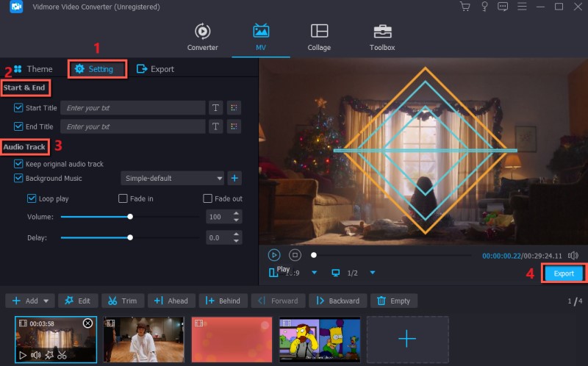
Task: Expand the Add clip dropdown arrow
Action: [48, 301]
